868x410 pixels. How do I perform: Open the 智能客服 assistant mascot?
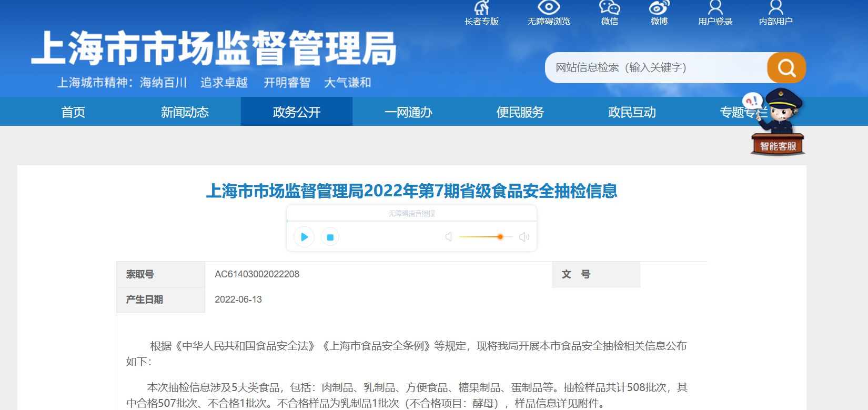[x=778, y=124]
